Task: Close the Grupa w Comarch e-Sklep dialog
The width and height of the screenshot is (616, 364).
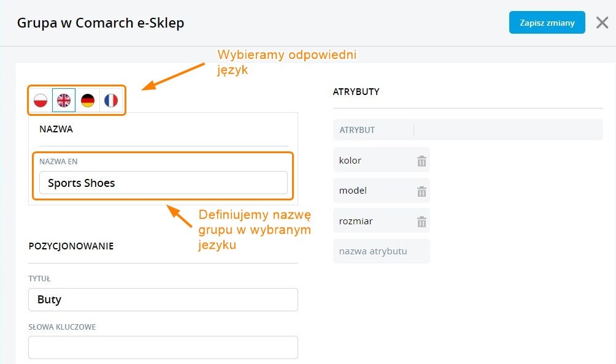Action: tap(602, 23)
